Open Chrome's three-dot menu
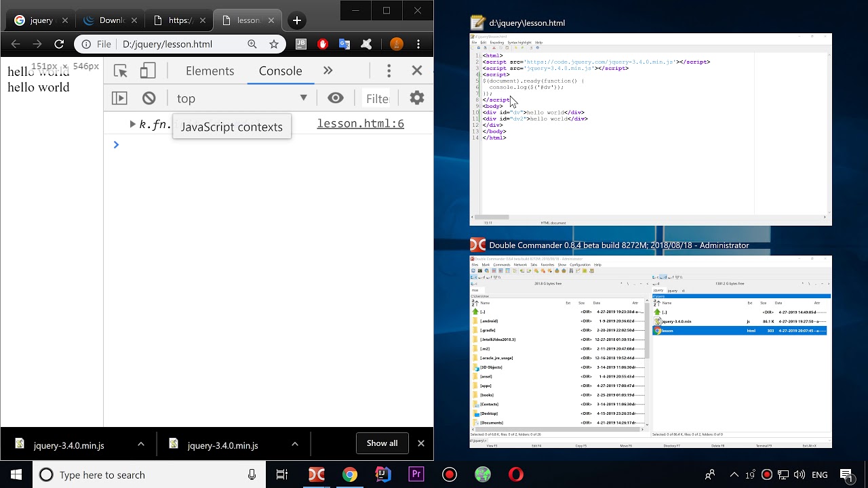The image size is (868, 488). [419, 44]
